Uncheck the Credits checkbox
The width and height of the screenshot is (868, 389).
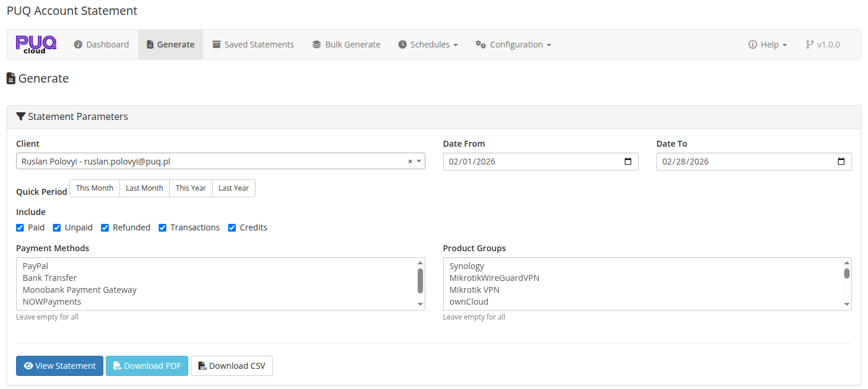pyautogui.click(x=232, y=227)
